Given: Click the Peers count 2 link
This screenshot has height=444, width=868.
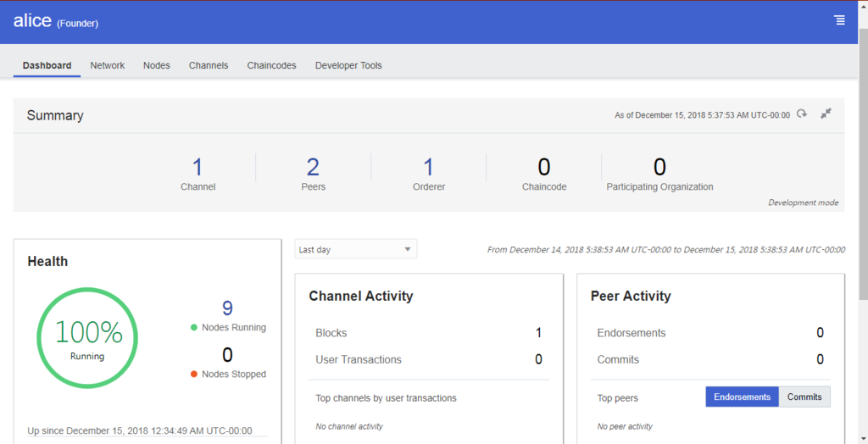Looking at the screenshot, I should coord(314,168).
